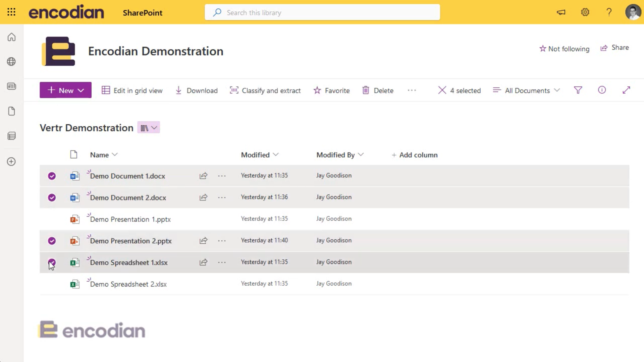This screenshot has width=644, height=362.
Task: Deselect Demo Presentation 2.pptx checkmark
Action: point(52,241)
